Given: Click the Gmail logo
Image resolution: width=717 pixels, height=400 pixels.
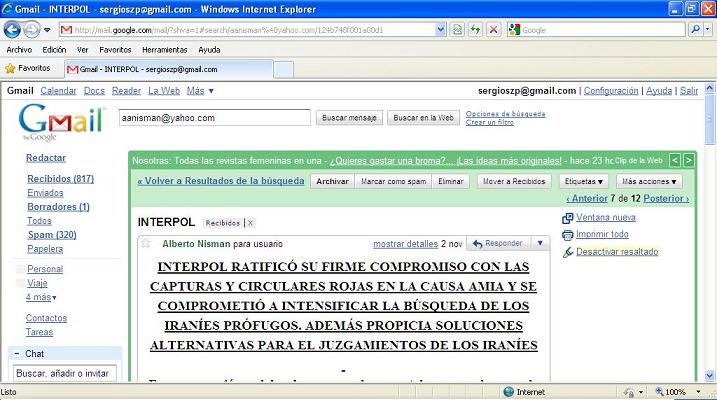Looking at the screenshot, I should [x=62, y=122].
